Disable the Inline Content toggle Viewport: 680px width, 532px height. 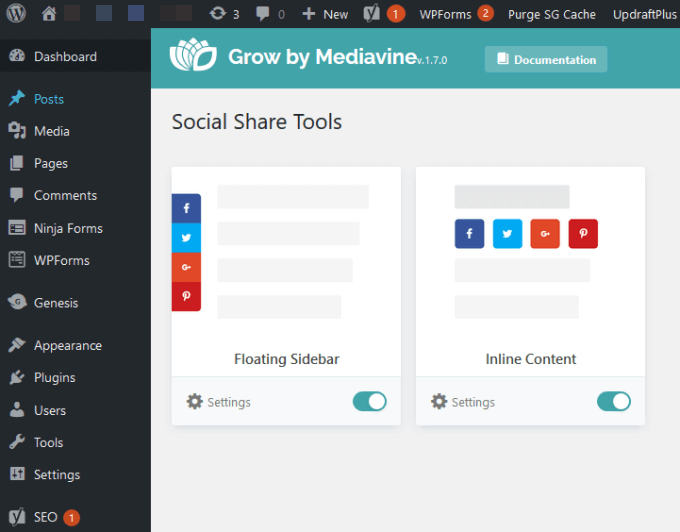(x=614, y=401)
